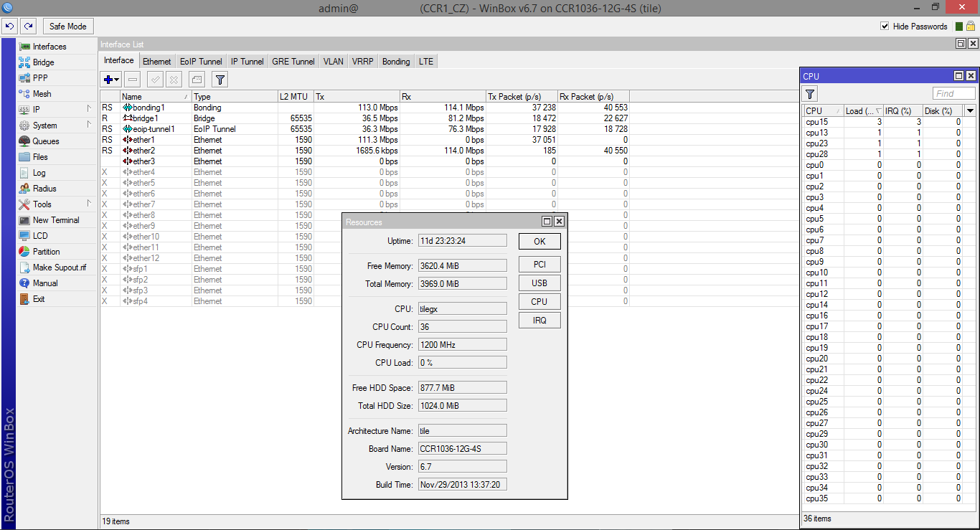
Task: Click the Find input field in CPU panel
Action: pyautogui.click(x=953, y=94)
